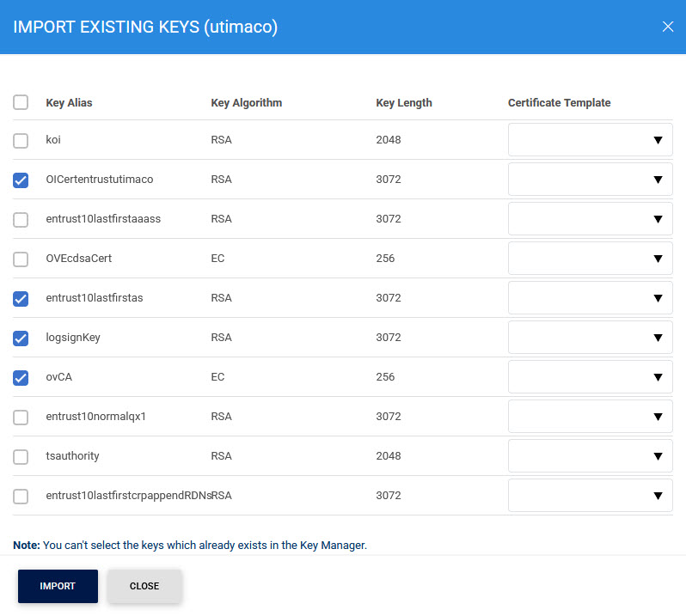The image size is (686, 616).
Task: Enable the OVEcdsaCert key checkbox
Action: point(21,259)
